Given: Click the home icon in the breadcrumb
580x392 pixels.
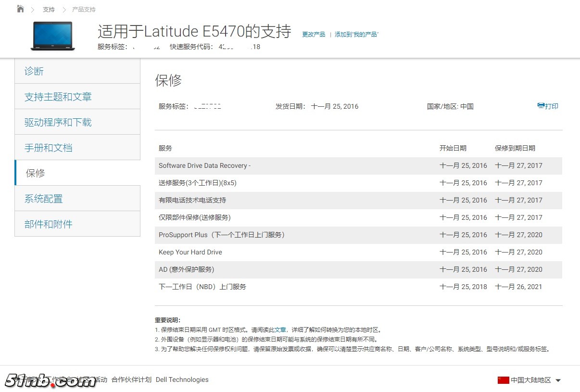Looking at the screenshot, I should [20, 9].
